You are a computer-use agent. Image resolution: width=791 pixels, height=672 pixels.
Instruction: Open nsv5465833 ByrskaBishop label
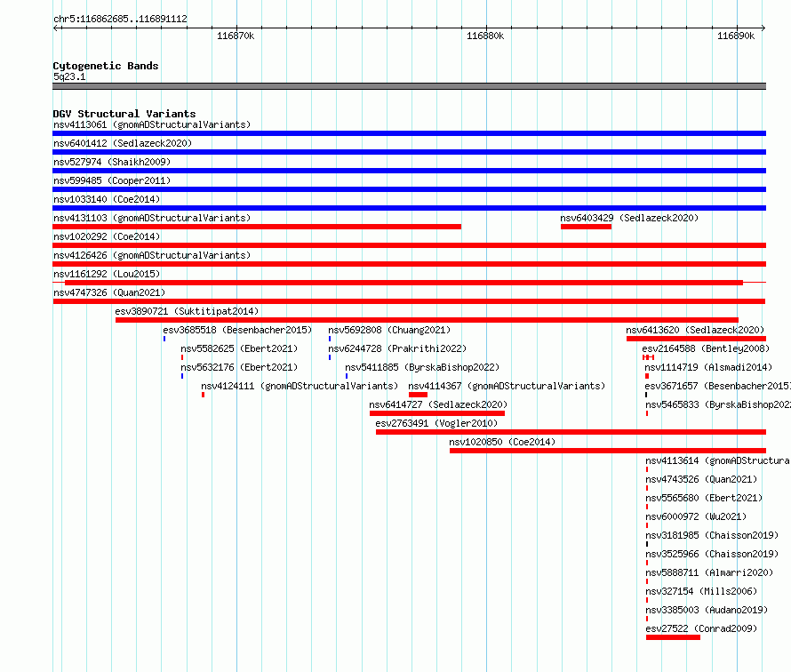point(718,404)
